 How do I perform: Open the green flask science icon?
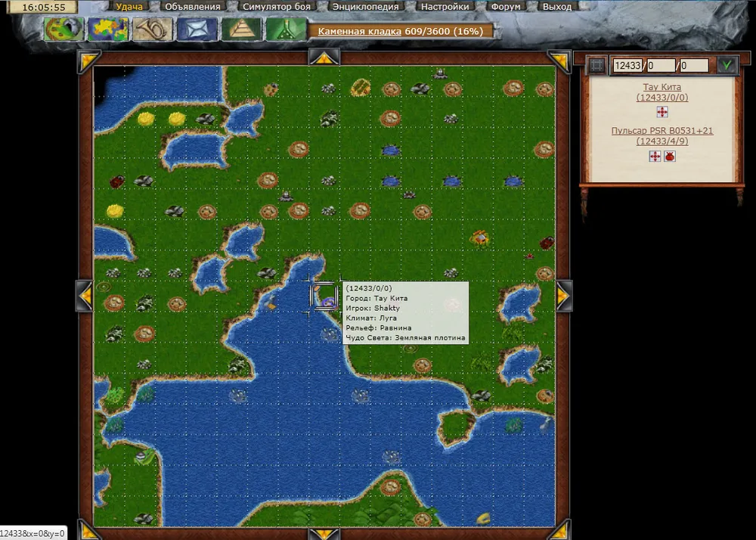[286, 29]
